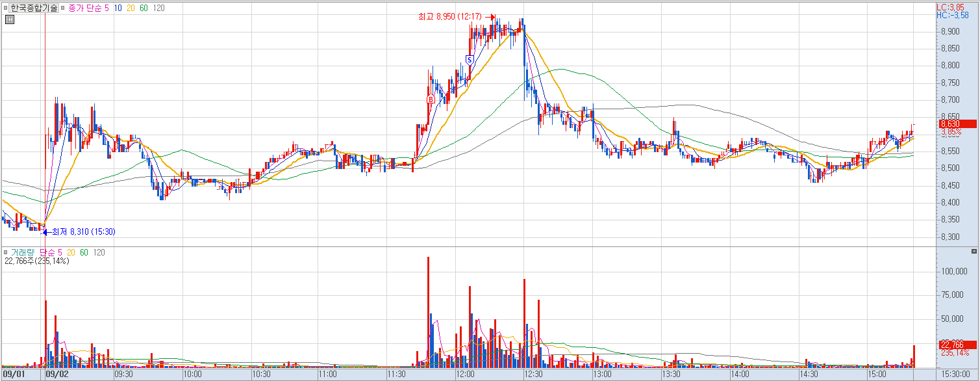Image resolution: width=980 pixels, height=381 pixels.
Task: Select the gray 120 price moving average legend
Action: 158,8
